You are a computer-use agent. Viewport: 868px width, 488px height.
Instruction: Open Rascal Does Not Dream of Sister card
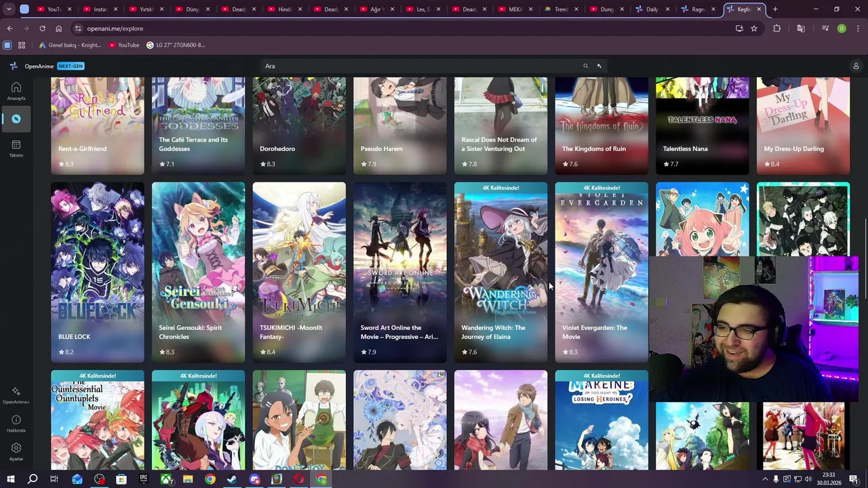pyautogui.click(x=500, y=125)
